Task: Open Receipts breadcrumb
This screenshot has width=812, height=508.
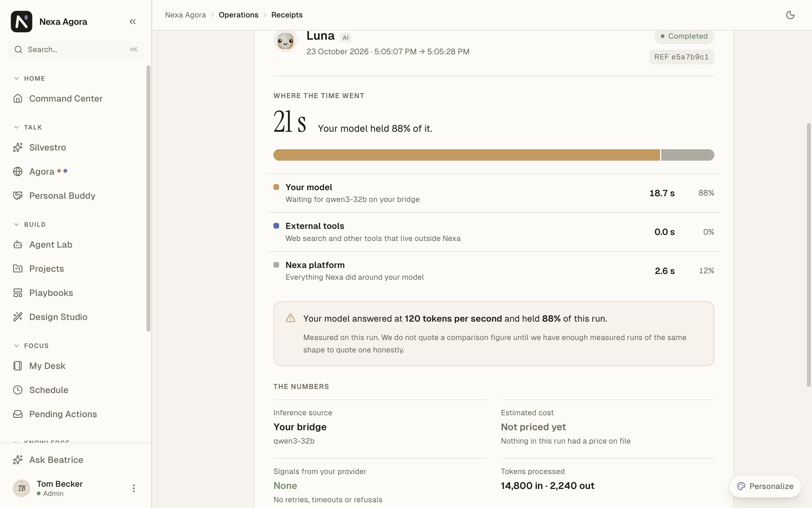Action: 287,15
